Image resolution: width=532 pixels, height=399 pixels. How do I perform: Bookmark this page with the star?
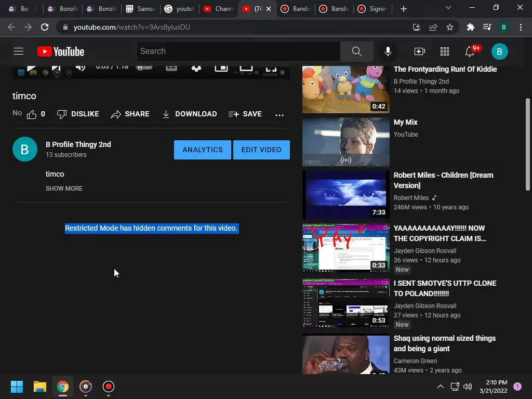coord(450,27)
